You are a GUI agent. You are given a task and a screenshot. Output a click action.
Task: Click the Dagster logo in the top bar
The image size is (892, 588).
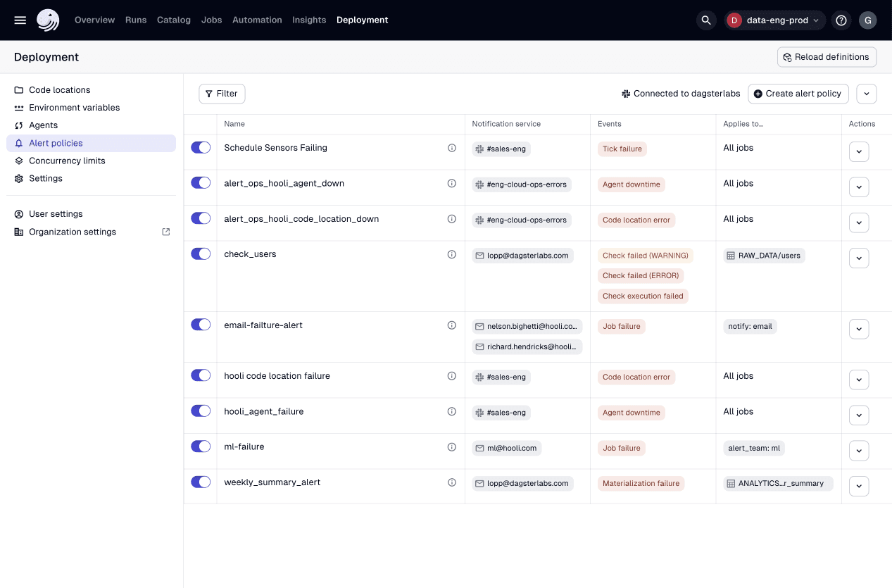[47, 20]
